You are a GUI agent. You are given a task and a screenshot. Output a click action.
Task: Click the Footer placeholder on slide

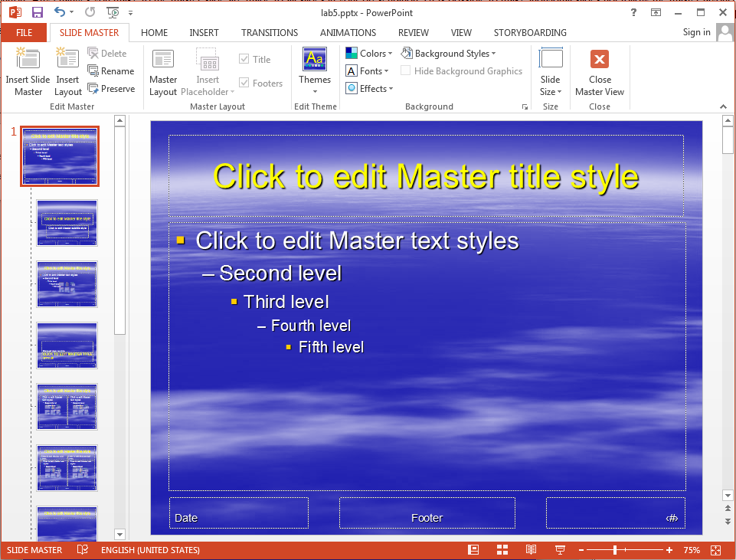427,513
